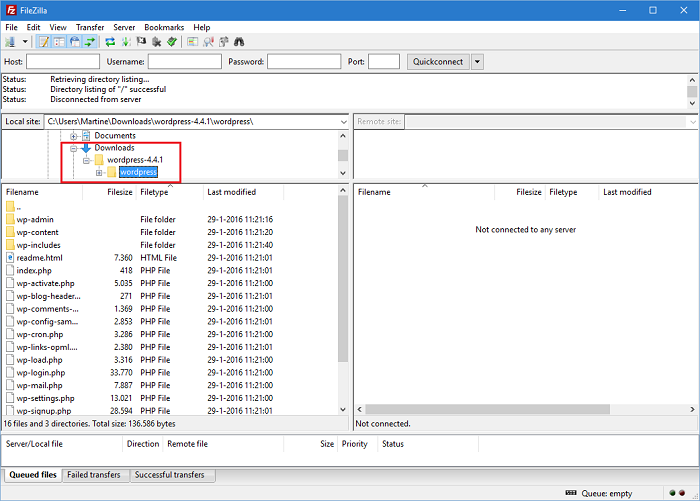
Task: Select the Documents folder in tree
Action: click(115, 136)
